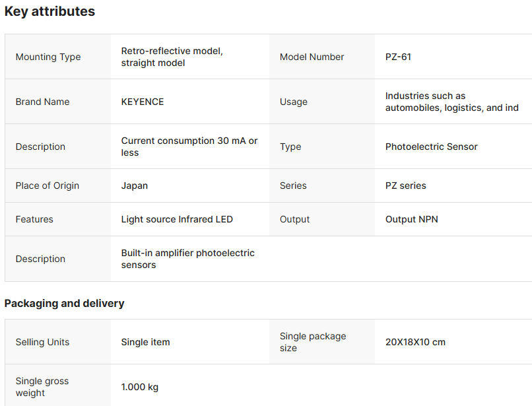Image resolution: width=532 pixels, height=406 pixels.
Task: Click the truncated Industries usage text
Action: coord(451,102)
